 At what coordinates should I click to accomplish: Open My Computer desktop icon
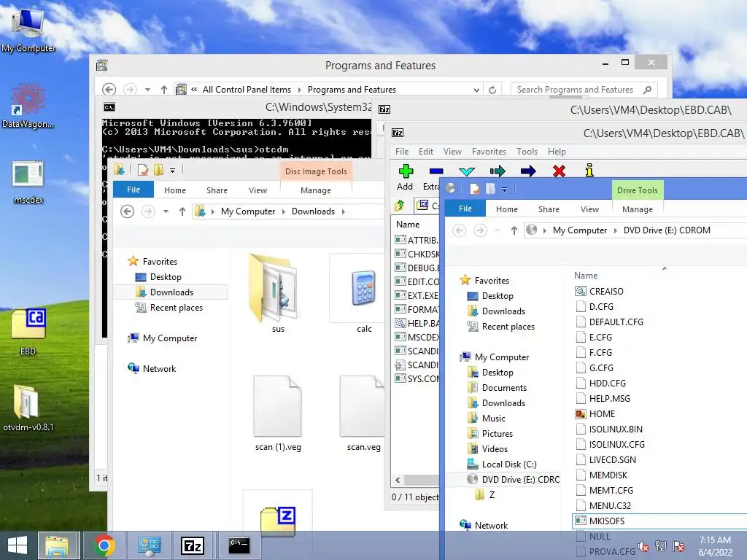click(x=28, y=29)
